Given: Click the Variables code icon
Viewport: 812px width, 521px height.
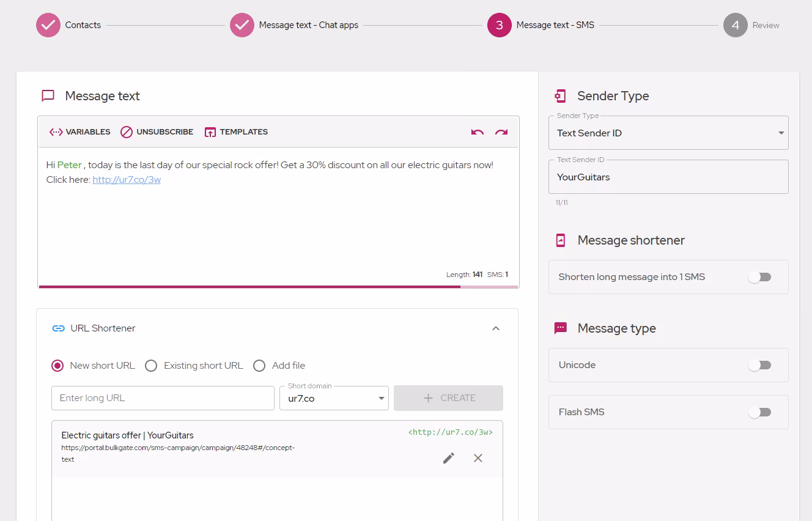Looking at the screenshot, I should point(56,132).
